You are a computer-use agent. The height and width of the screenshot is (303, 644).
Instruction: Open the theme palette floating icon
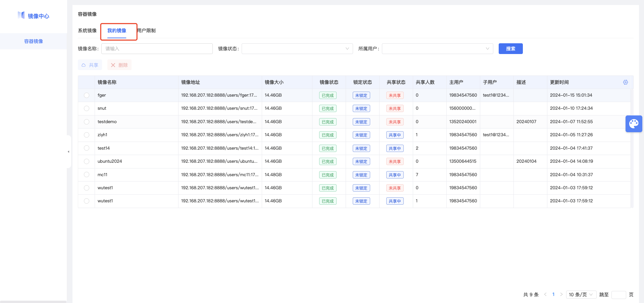[634, 124]
